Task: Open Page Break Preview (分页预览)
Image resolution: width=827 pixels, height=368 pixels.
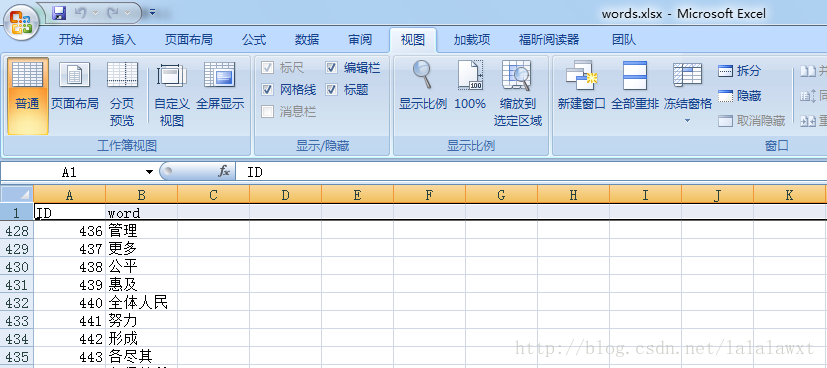Action: tap(122, 94)
